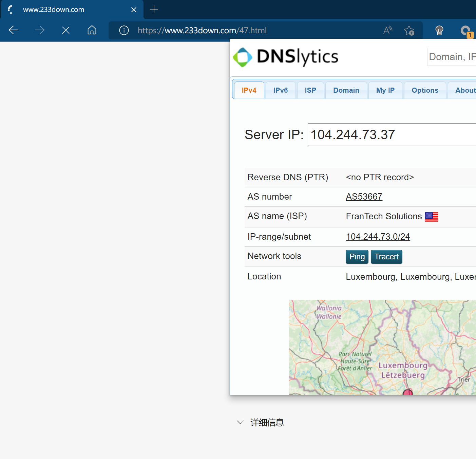Expand the 详细信息 details section
This screenshot has height=459, width=476.
click(x=260, y=422)
